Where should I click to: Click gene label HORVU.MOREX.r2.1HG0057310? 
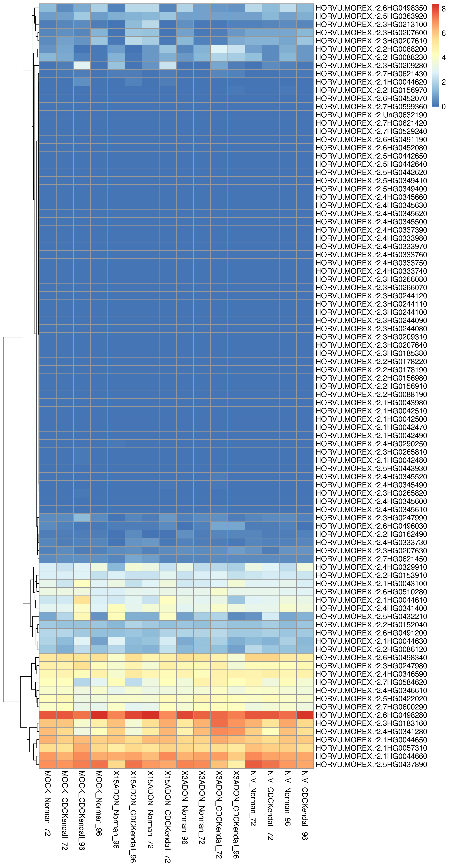point(371,748)
